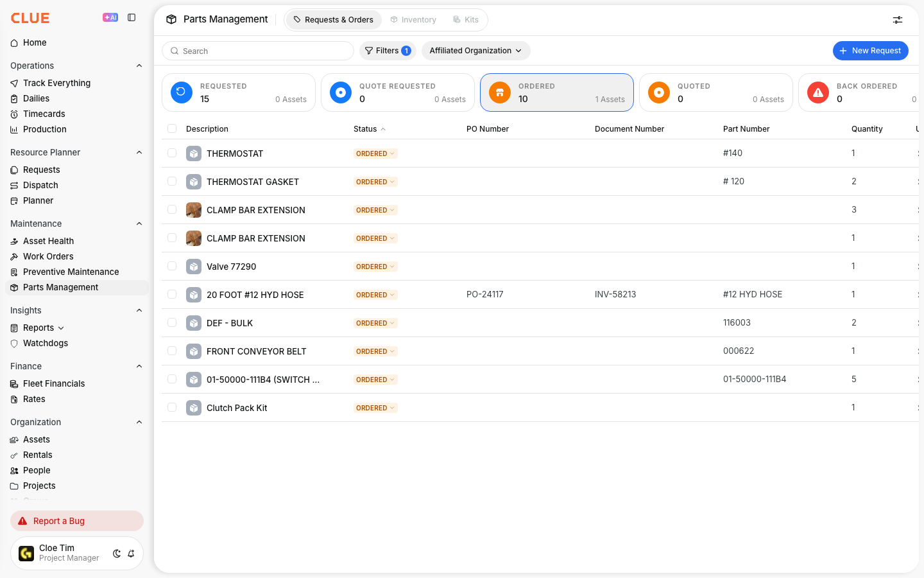
Task: Collapse the Finance sidebar section
Action: pos(139,366)
